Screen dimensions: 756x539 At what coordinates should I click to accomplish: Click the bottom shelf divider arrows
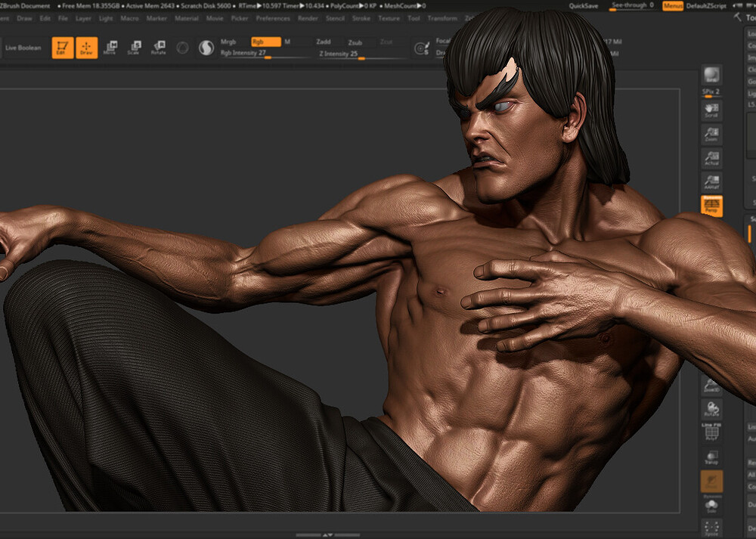(328, 534)
